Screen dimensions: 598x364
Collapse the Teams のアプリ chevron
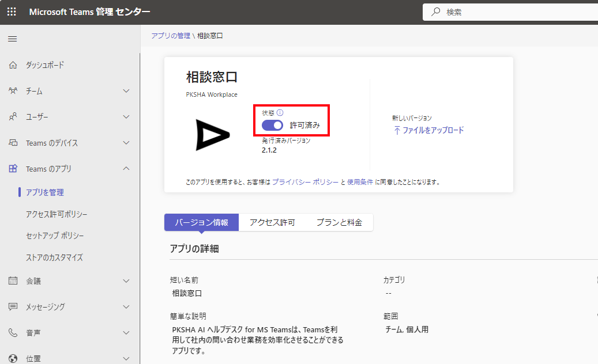click(x=126, y=168)
